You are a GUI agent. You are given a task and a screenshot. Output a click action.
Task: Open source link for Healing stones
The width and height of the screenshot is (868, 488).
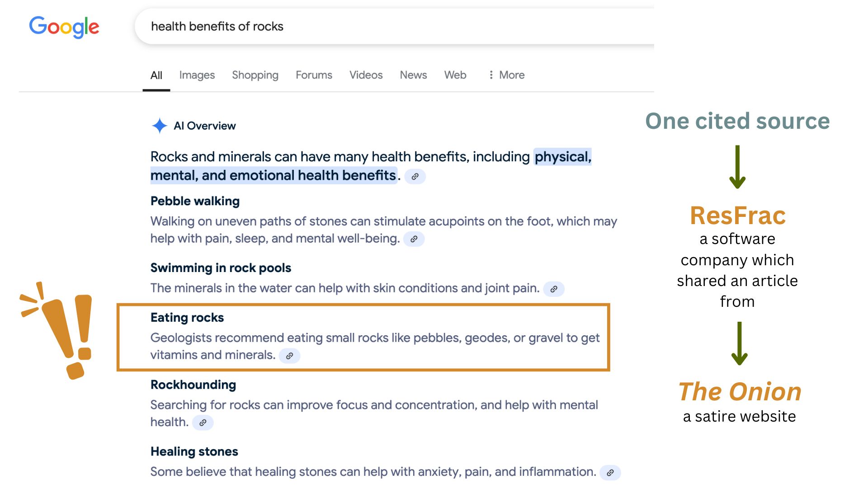[610, 473]
